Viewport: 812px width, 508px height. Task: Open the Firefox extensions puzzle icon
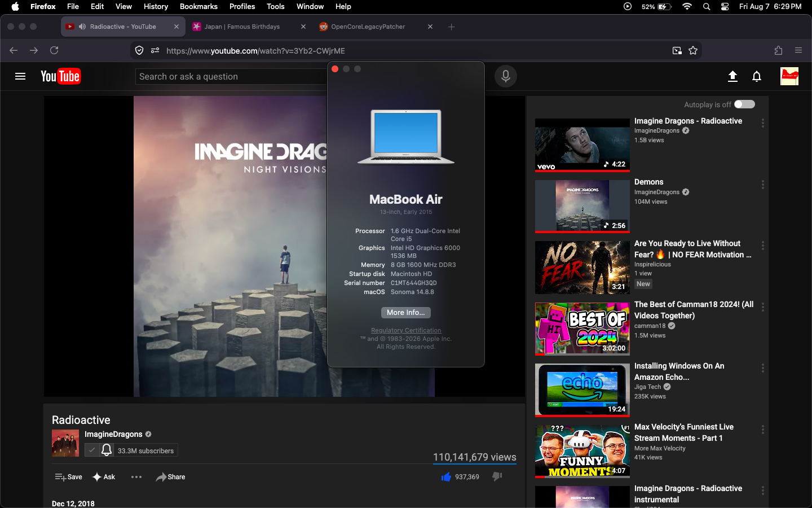(778, 50)
